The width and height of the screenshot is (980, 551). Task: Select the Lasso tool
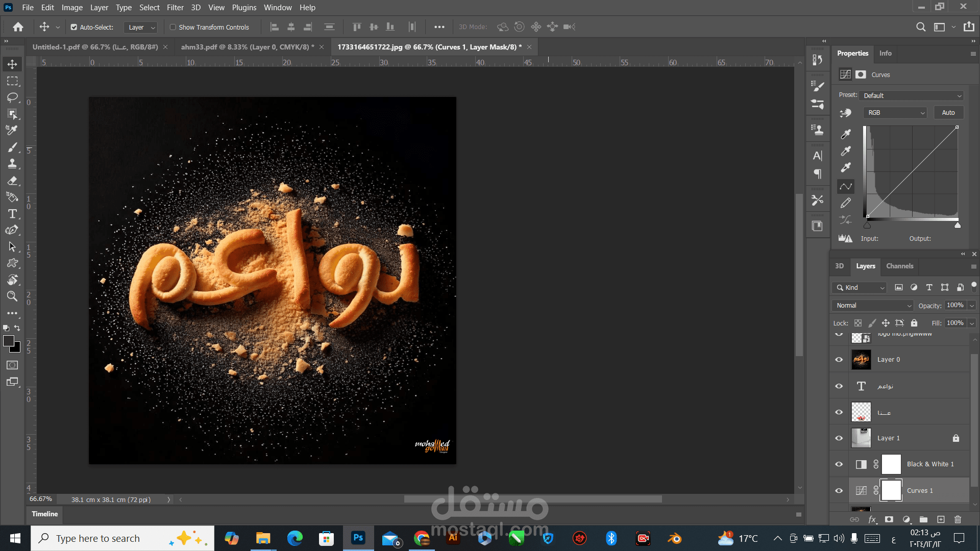[x=12, y=97]
